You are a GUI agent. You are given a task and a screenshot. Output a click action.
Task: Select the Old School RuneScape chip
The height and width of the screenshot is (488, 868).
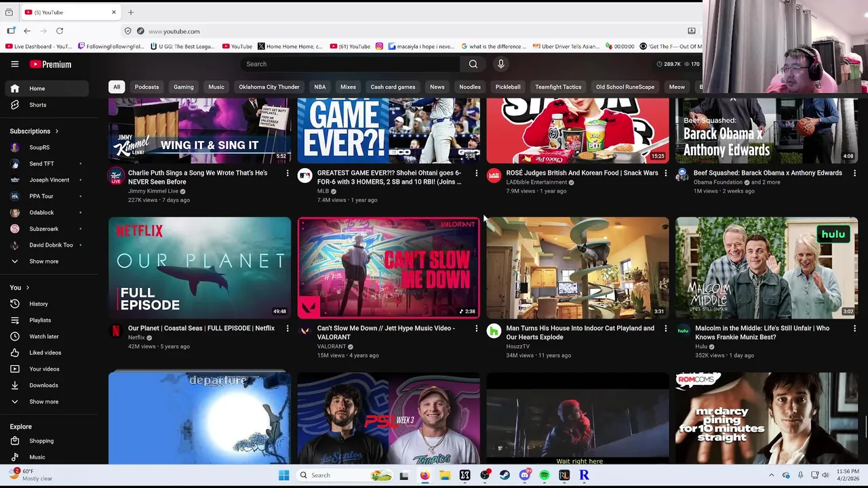[x=625, y=87]
